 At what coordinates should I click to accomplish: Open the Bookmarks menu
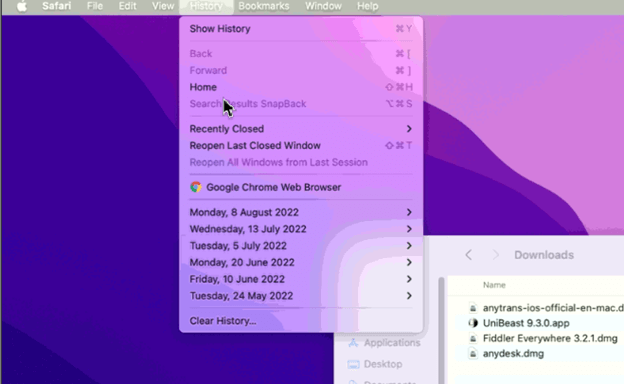[x=264, y=6]
